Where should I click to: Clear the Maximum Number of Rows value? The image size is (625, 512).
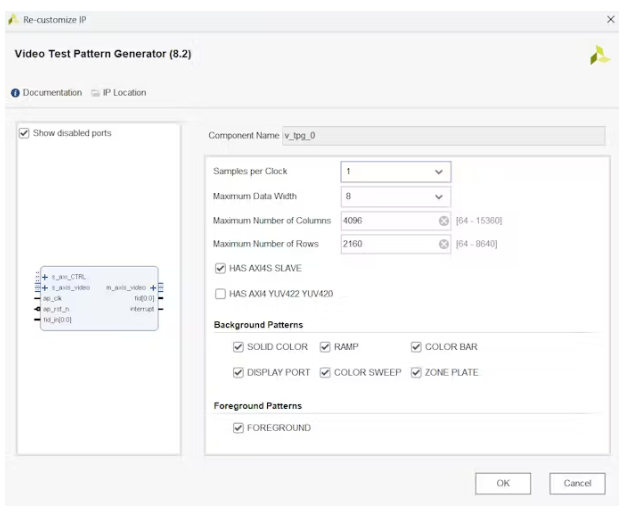tap(443, 244)
